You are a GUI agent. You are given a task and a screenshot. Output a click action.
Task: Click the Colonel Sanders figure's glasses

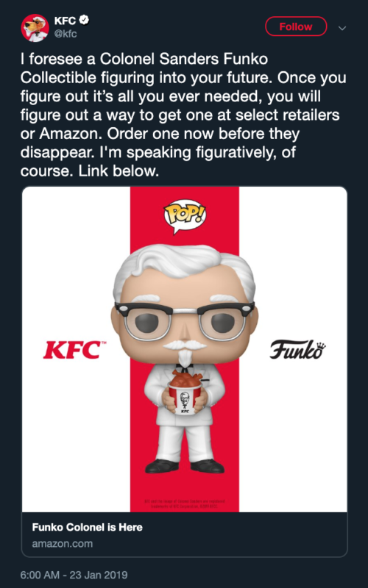coord(185,319)
